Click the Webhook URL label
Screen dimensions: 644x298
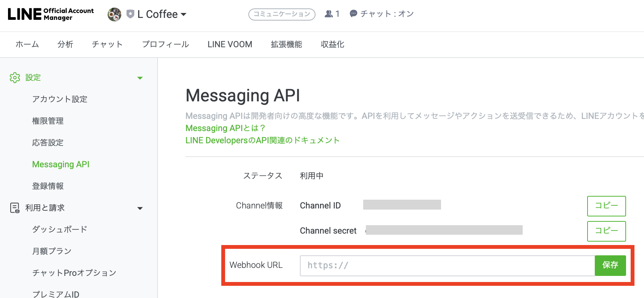pyautogui.click(x=256, y=265)
